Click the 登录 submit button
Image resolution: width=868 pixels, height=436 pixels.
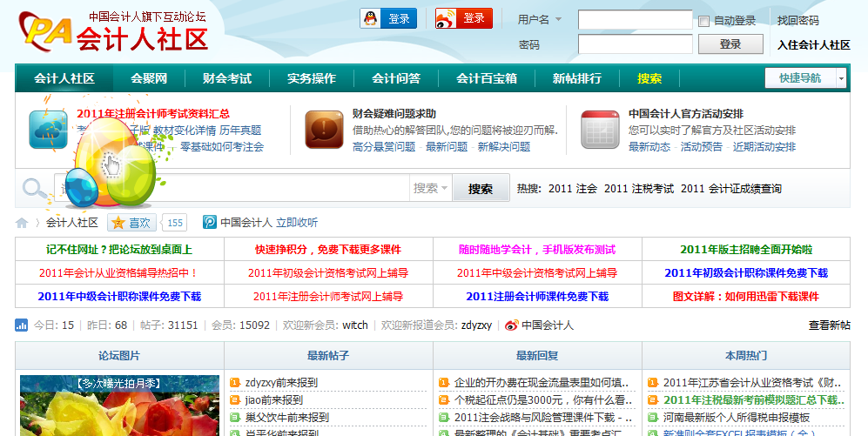point(730,44)
